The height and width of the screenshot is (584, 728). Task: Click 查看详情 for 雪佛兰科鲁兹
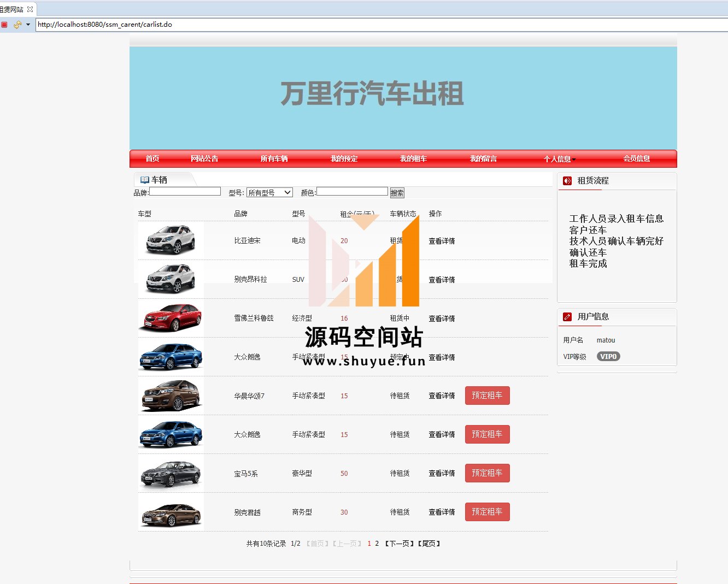pos(442,318)
